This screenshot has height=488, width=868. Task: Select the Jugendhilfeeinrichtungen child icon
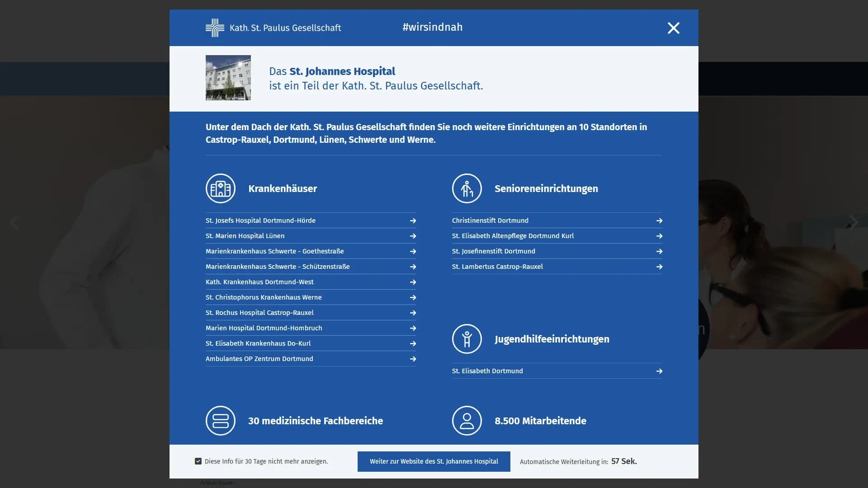click(467, 339)
